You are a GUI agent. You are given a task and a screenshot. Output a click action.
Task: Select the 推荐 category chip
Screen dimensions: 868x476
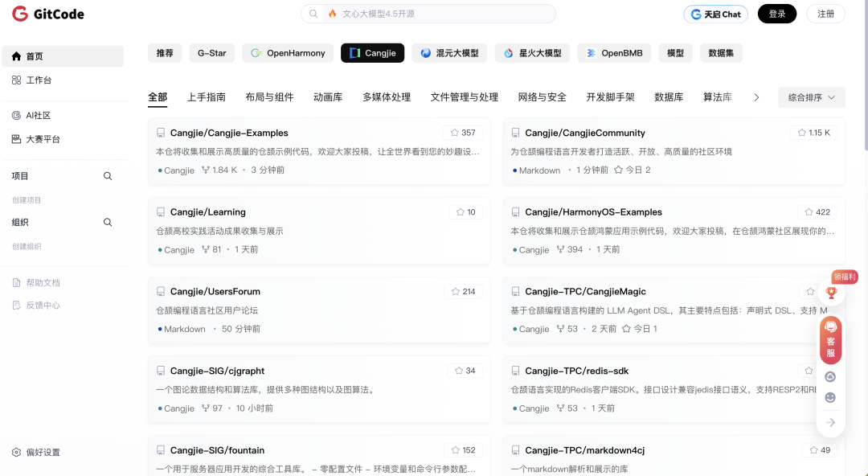165,53
